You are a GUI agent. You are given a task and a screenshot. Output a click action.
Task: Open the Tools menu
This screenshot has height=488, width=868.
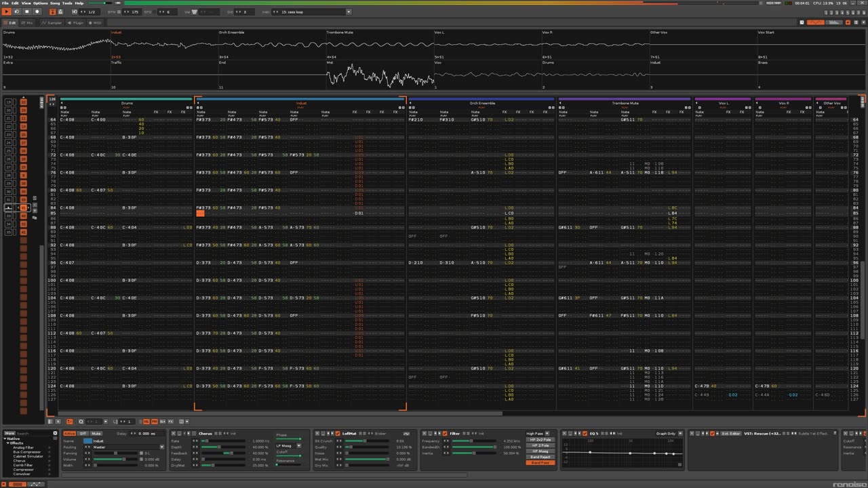68,3
